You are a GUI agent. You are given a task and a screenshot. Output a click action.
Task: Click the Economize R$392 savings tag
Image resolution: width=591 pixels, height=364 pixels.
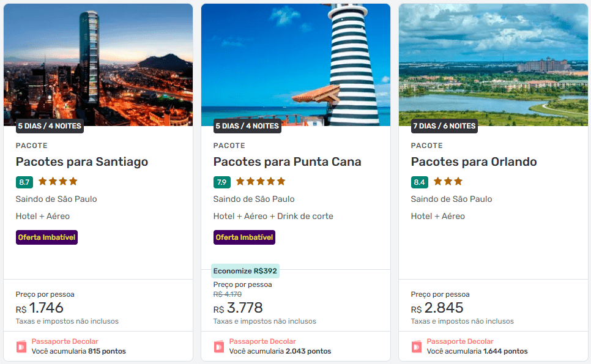245,271
